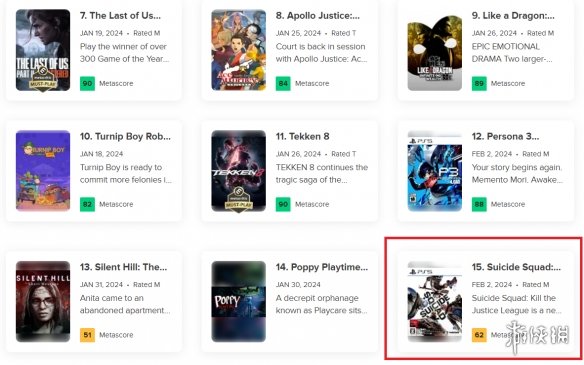Select the Like a Dragon cover image

coord(435,50)
